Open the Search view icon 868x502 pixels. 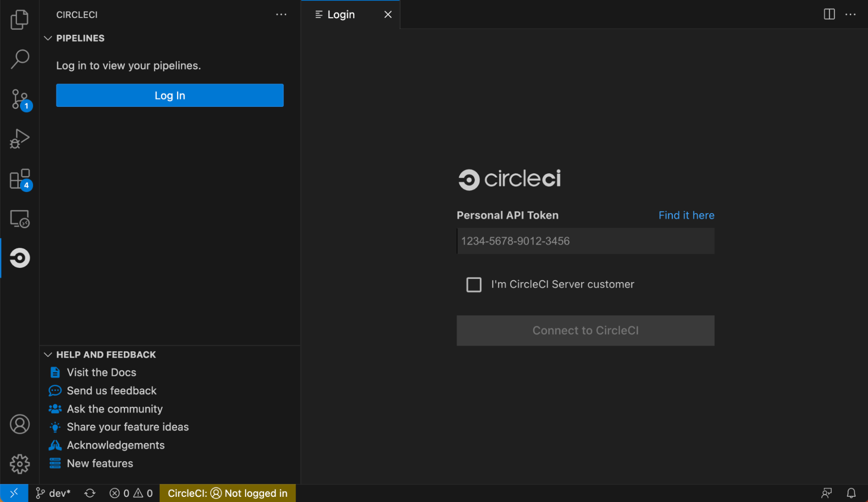click(x=20, y=59)
